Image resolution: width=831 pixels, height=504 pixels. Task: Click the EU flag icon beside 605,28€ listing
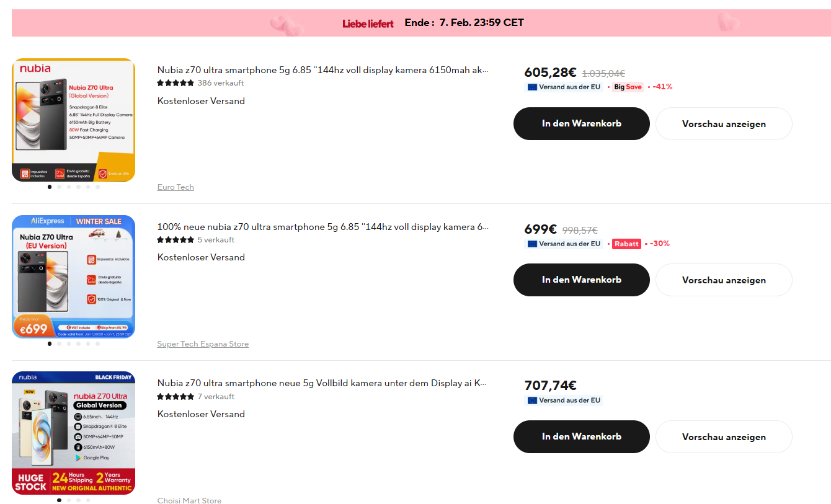click(532, 87)
